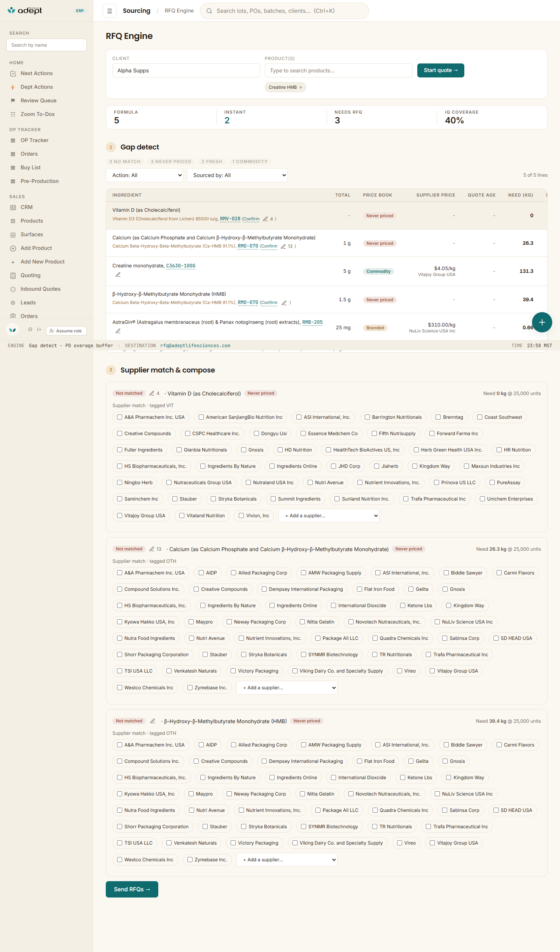Click the sign-out arrow icon in sidebar footer
The width and height of the screenshot is (560, 952).
[x=39, y=330]
